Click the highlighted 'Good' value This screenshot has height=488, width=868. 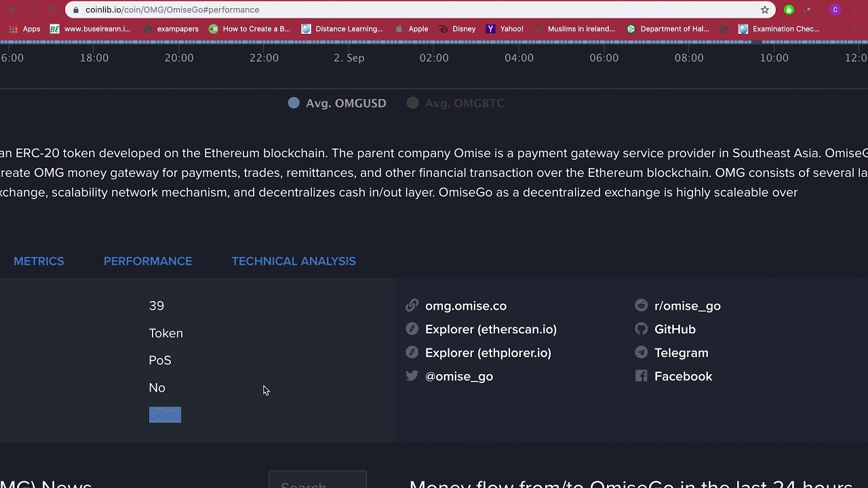pyautogui.click(x=165, y=415)
